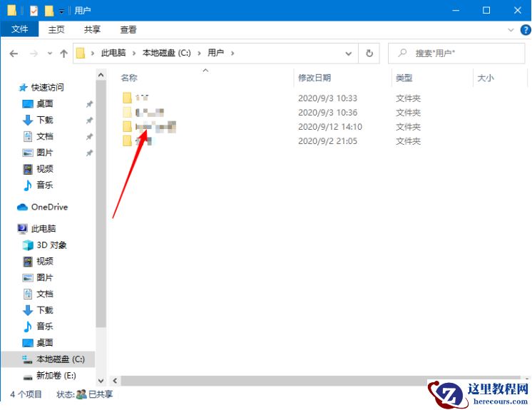Open pinned 桌面 under 快速访问
The width and height of the screenshot is (532, 410).
point(38,103)
